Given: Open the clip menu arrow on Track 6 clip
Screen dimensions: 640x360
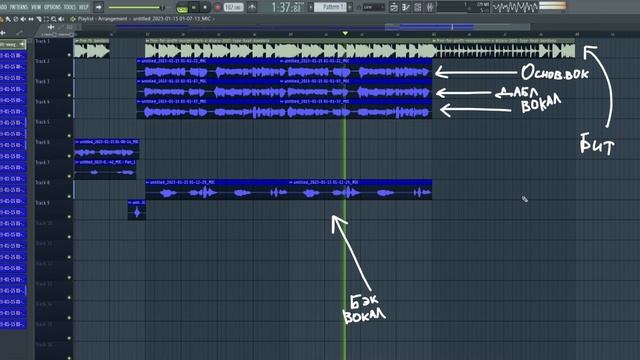Looking at the screenshot, I should coord(77,142).
